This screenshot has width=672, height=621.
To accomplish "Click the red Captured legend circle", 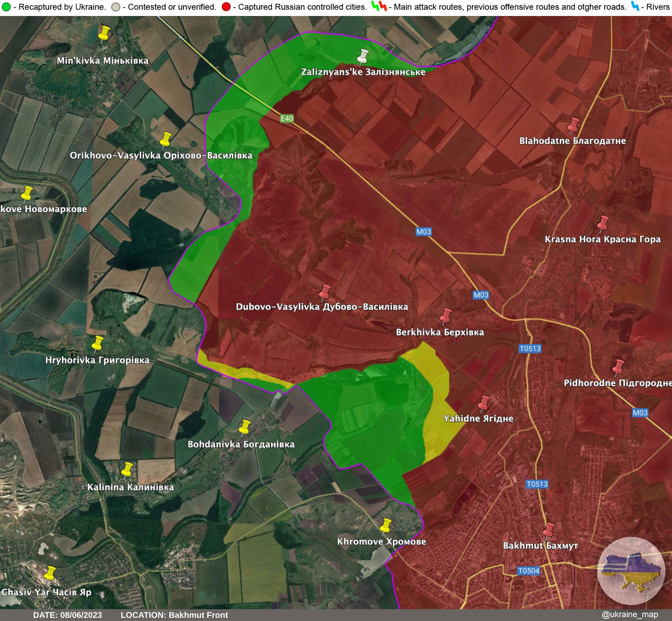I will click(x=226, y=7).
